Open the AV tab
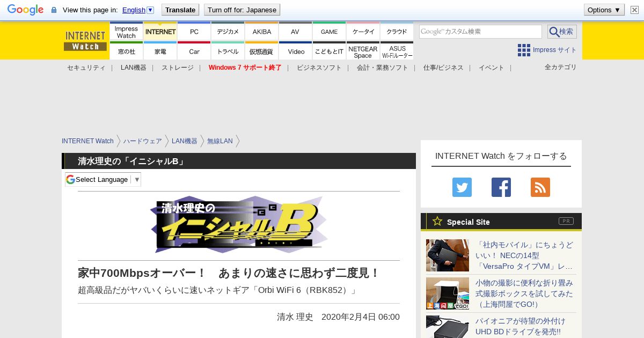Image resolution: width=644 pixels, height=338 pixels. [x=295, y=32]
